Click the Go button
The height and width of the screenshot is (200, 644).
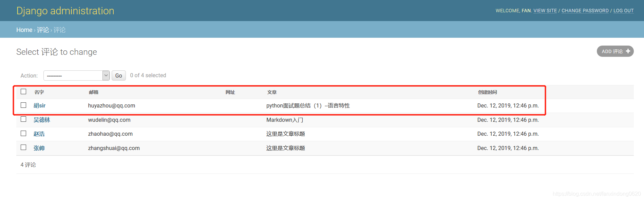coord(118,76)
